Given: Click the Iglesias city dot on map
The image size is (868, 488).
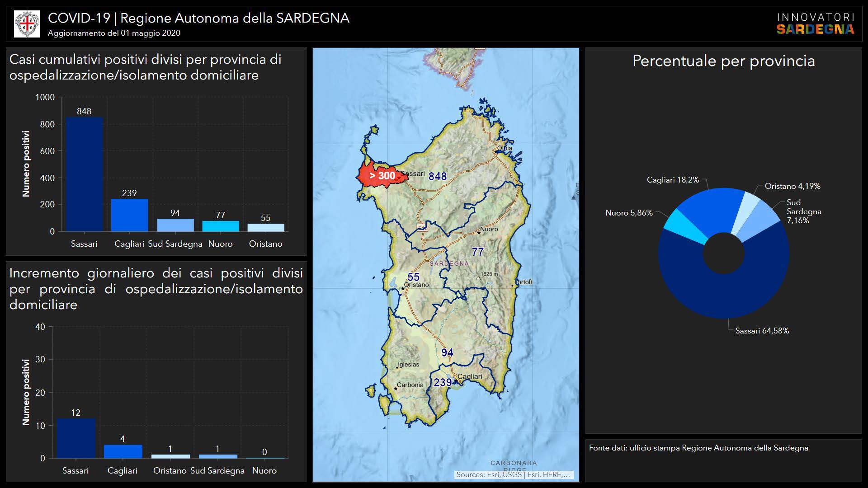Looking at the screenshot, I should pos(397,367).
